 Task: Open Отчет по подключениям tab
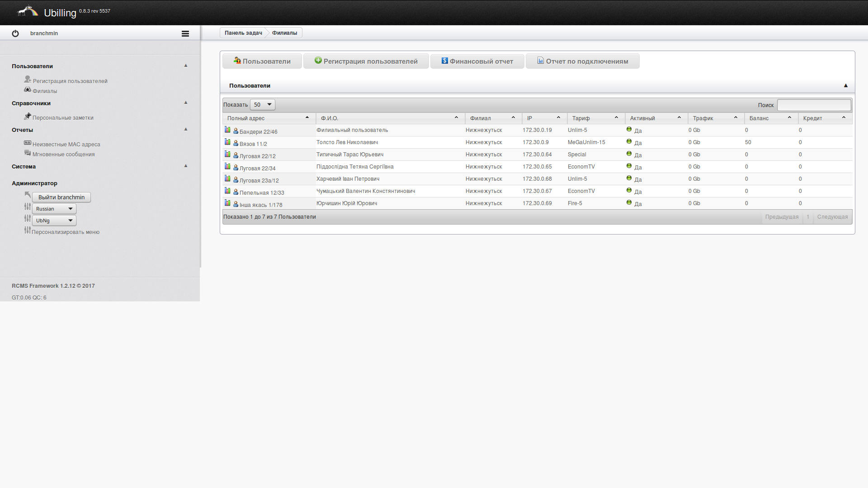[582, 61]
